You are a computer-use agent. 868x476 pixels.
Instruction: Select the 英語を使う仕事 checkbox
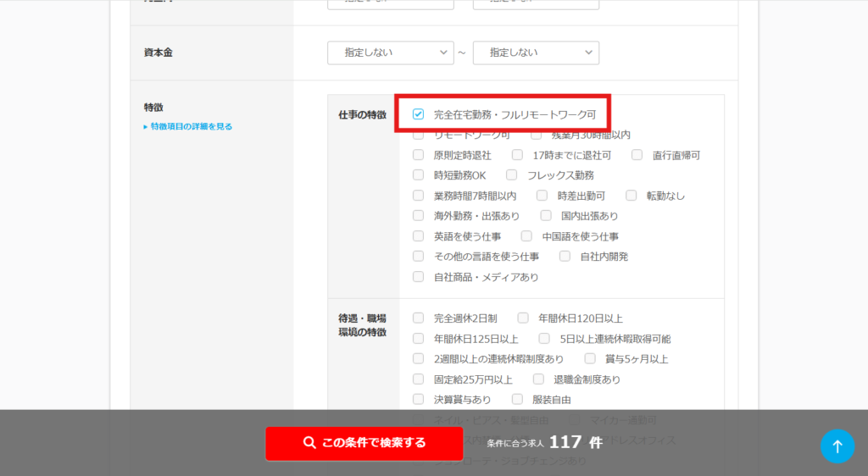(418, 236)
